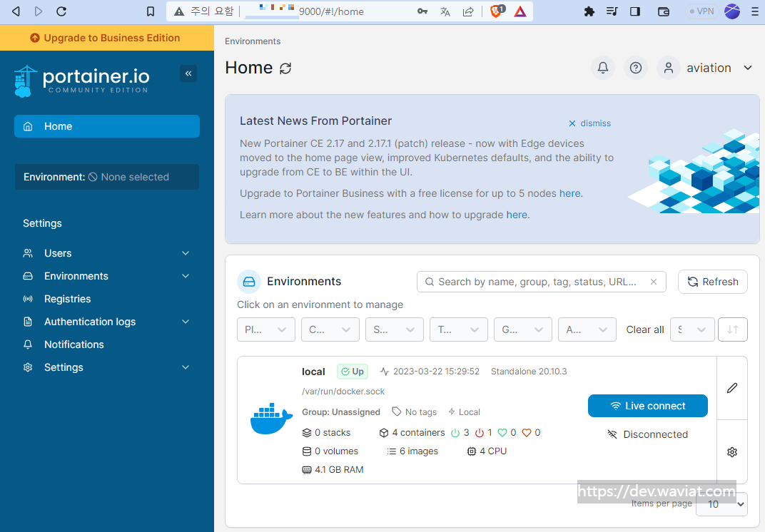The width and height of the screenshot is (765, 532).
Task: Click the portainer.io logo
Action: (81, 81)
